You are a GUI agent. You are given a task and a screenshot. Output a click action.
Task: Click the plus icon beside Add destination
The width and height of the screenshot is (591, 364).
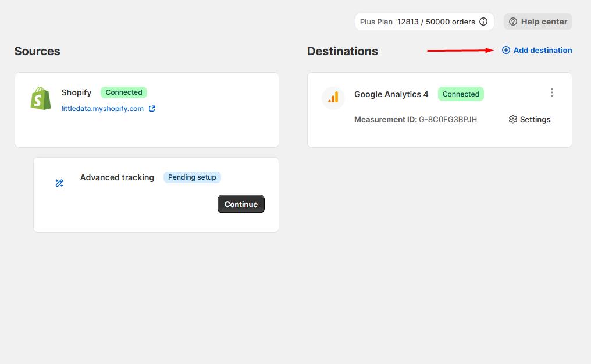(x=506, y=51)
